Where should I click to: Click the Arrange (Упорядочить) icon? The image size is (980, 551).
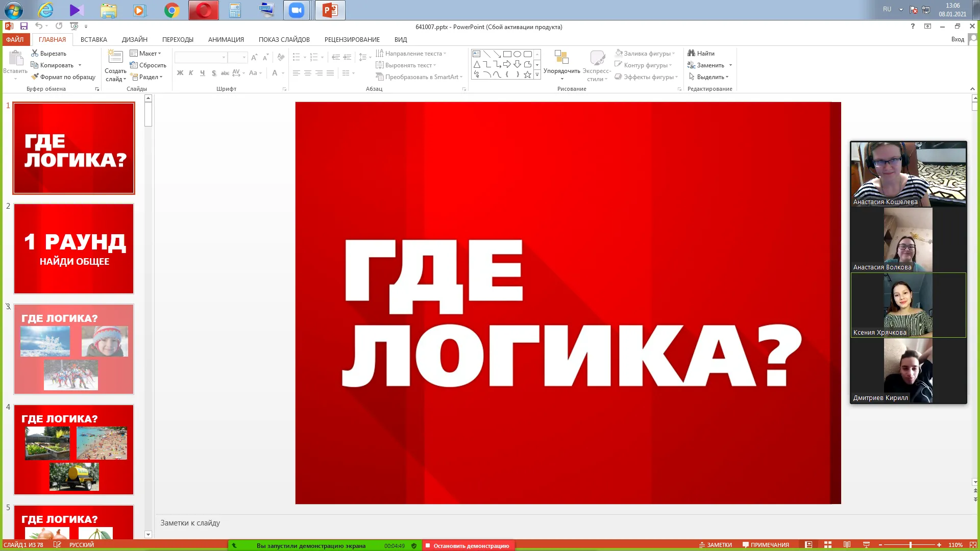561,57
